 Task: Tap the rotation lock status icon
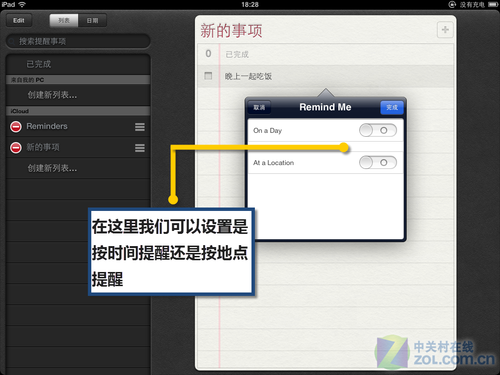tap(452, 5)
